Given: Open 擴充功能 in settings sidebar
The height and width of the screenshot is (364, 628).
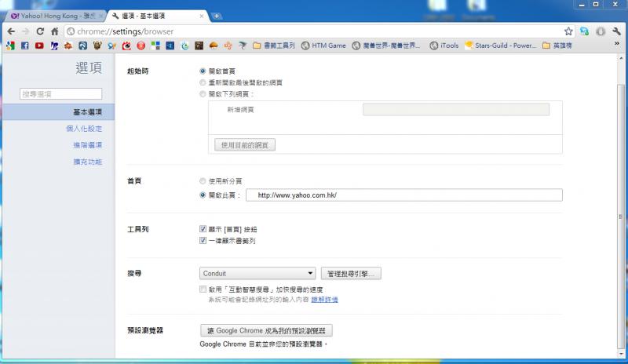Looking at the screenshot, I should click(x=88, y=162).
